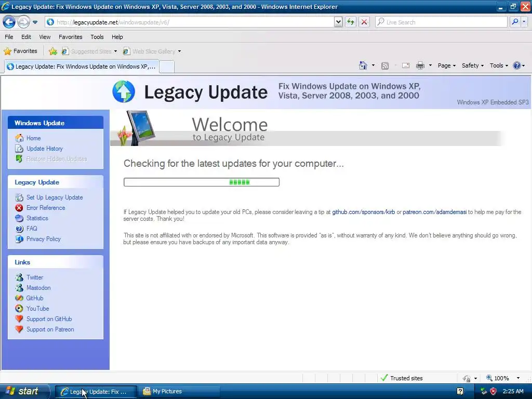This screenshot has height=399, width=532.
Task: Open the Twitter link in Links
Action: (x=35, y=277)
